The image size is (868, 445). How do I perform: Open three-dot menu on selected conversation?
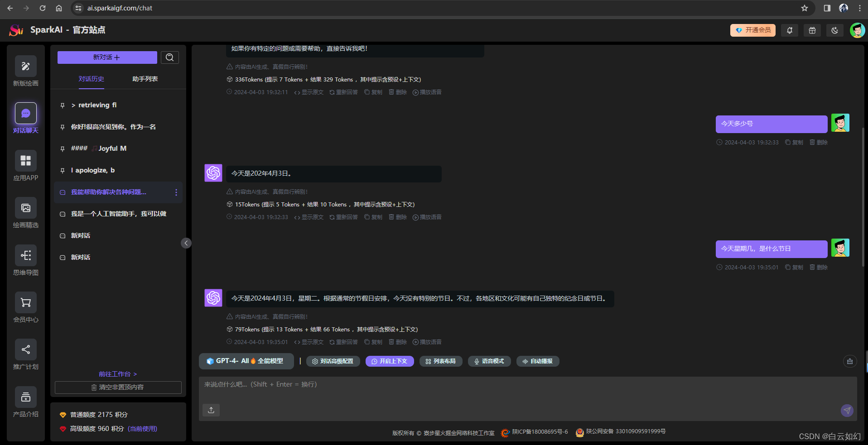[176, 192]
